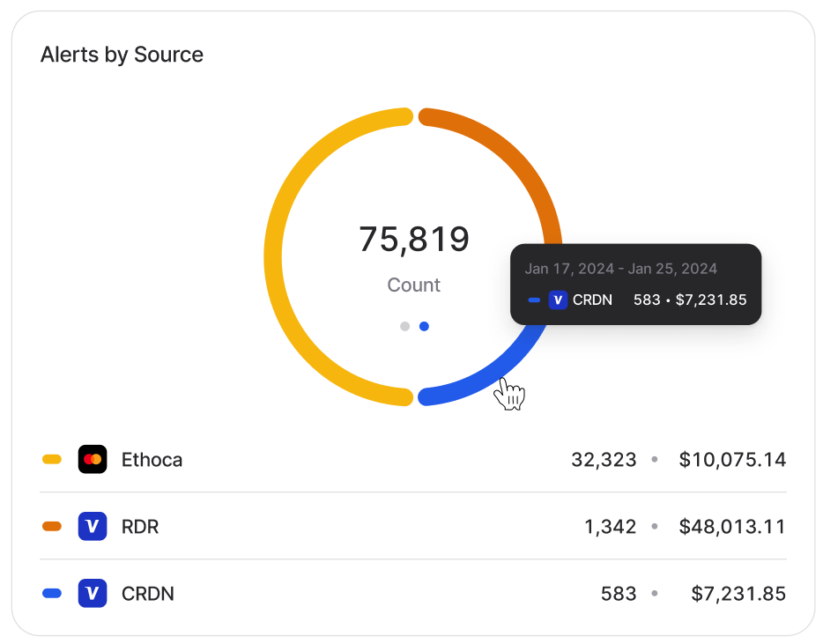823x644 pixels.
Task: Click the $48,013.11 amount in the RDR row
Action: [731, 526]
